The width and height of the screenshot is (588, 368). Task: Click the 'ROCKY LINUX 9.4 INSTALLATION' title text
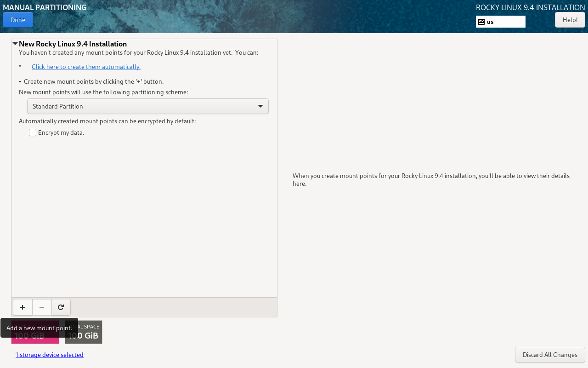531,7
